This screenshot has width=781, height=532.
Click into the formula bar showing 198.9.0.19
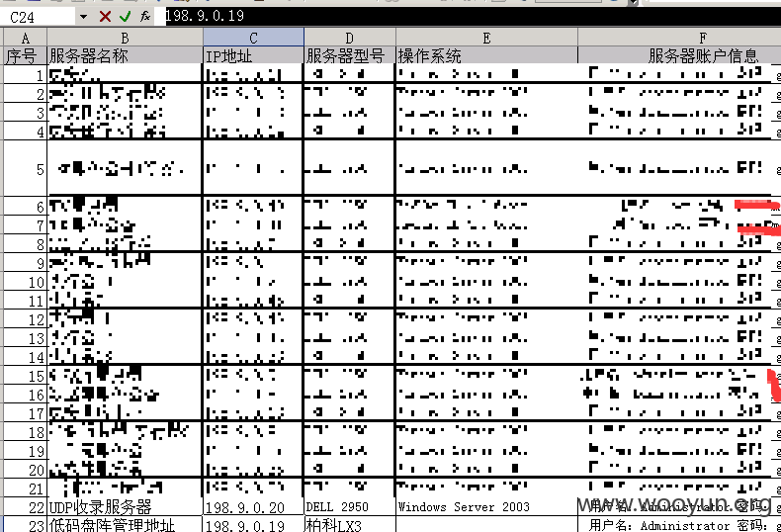(474, 16)
